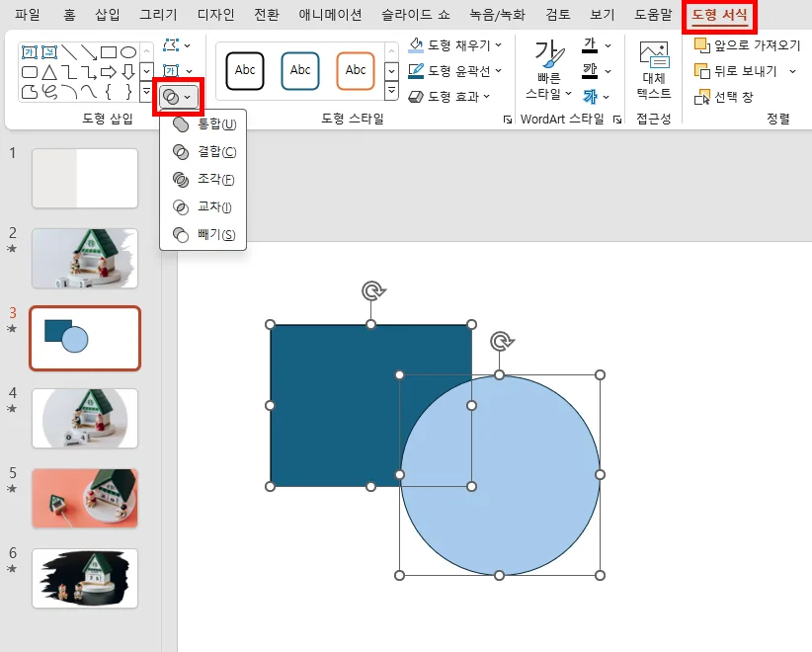Move the shape gallery down one row

click(146, 70)
